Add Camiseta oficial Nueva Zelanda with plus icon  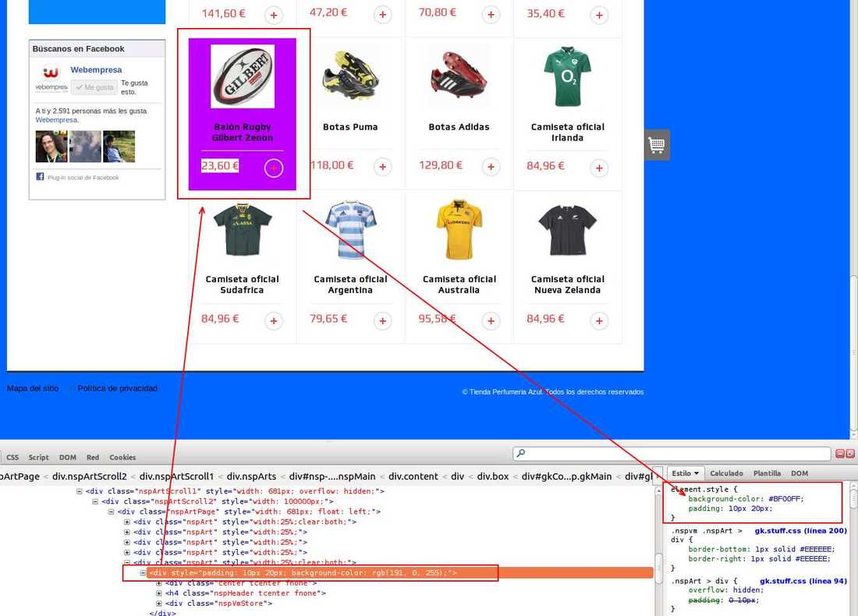click(599, 320)
